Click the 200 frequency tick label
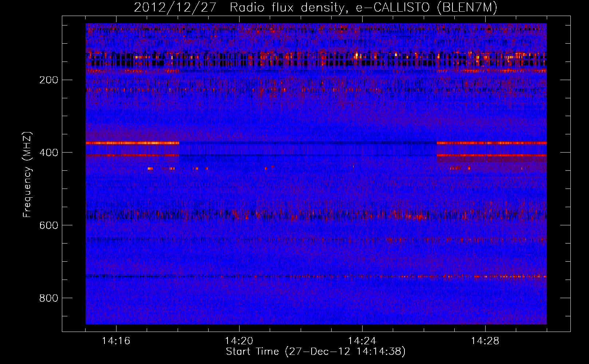589x364 pixels. [x=49, y=80]
